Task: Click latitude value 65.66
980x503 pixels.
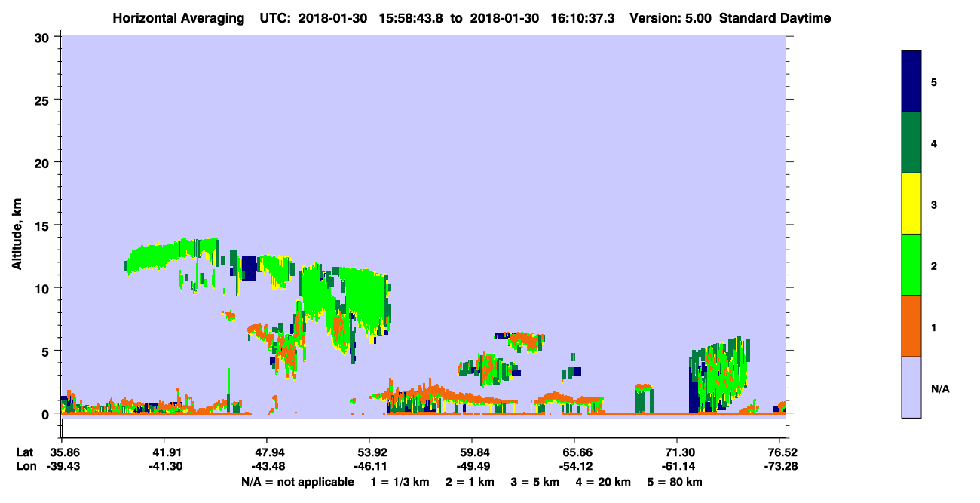Action: click(574, 452)
